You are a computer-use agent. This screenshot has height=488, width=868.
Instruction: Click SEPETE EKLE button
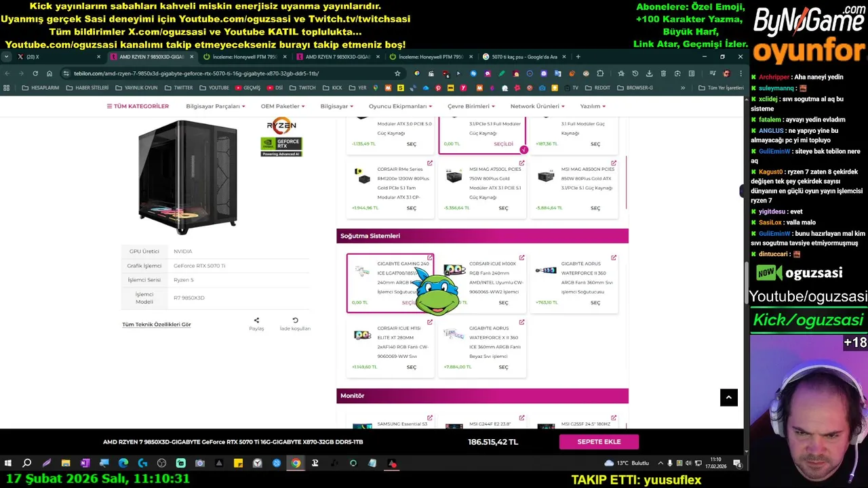click(x=599, y=442)
